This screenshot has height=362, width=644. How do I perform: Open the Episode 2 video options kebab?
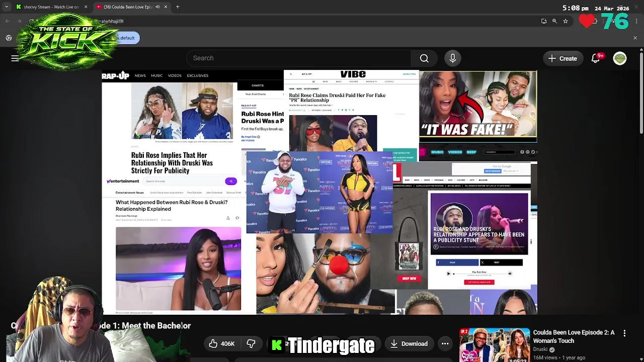[x=624, y=333]
